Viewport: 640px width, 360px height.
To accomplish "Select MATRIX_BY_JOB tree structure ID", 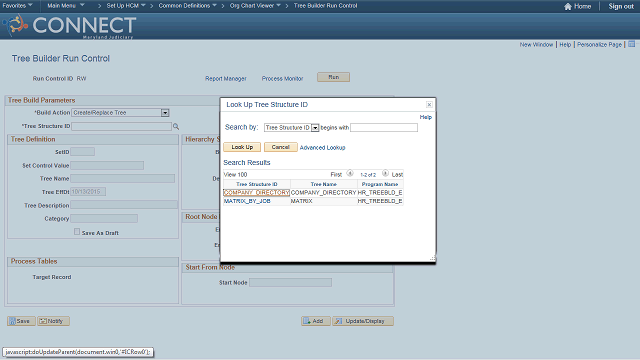I will pos(247,201).
